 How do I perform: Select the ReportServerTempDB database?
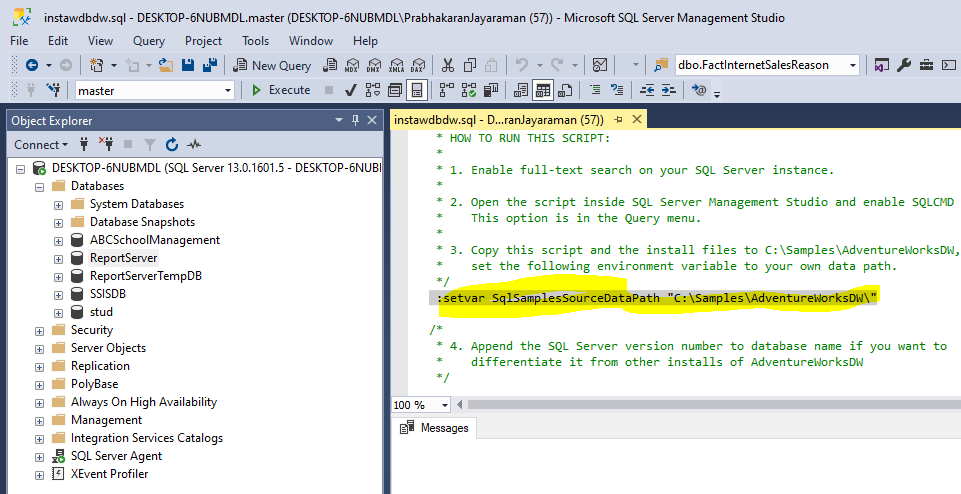(x=146, y=276)
